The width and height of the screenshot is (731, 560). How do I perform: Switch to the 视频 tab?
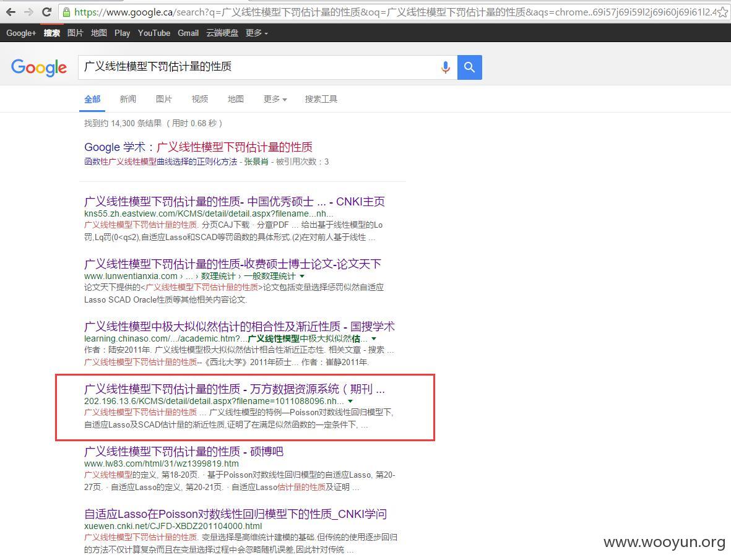pyautogui.click(x=199, y=99)
